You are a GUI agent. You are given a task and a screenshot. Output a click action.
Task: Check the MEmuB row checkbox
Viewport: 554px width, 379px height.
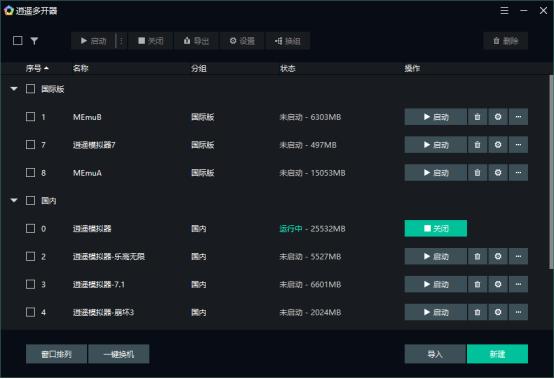30,117
